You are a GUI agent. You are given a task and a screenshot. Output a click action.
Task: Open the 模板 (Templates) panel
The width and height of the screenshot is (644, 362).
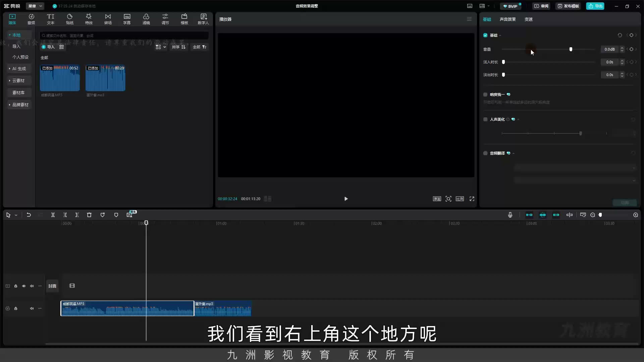pos(184,19)
